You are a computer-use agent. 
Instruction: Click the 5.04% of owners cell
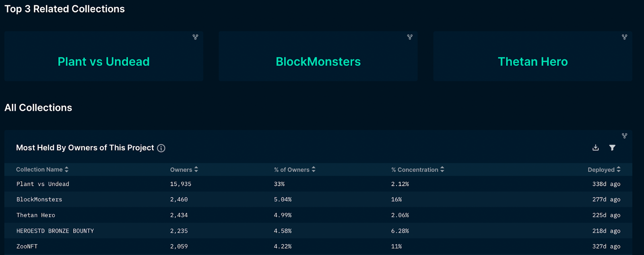coord(283,199)
